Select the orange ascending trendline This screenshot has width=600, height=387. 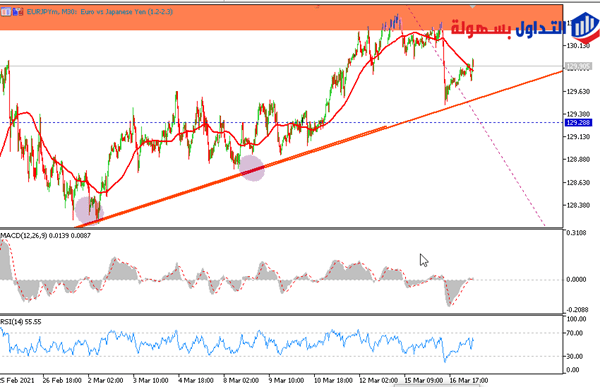click(x=318, y=149)
